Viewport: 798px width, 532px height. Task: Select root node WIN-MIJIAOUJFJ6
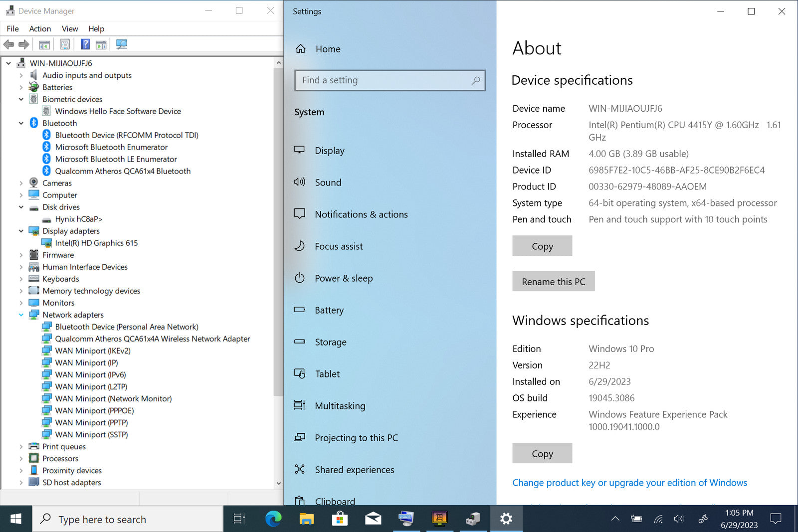[61, 63]
